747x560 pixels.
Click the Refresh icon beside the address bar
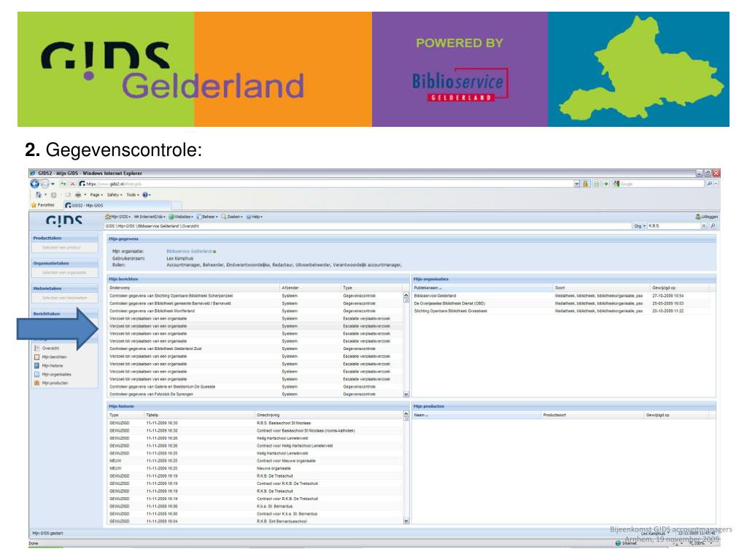point(63,184)
